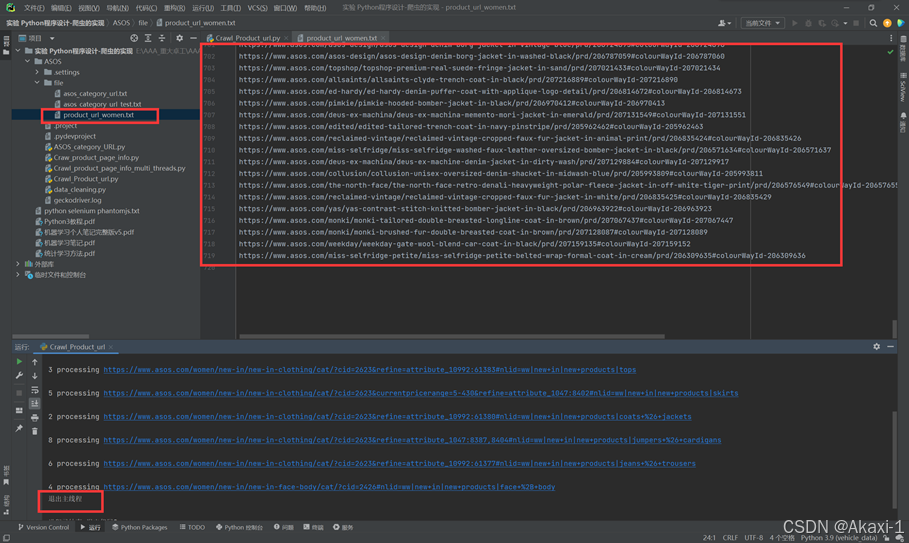Screen dimensions: 909x543
Task: Click editor horizontal scrollbar
Action: tap(452, 336)
